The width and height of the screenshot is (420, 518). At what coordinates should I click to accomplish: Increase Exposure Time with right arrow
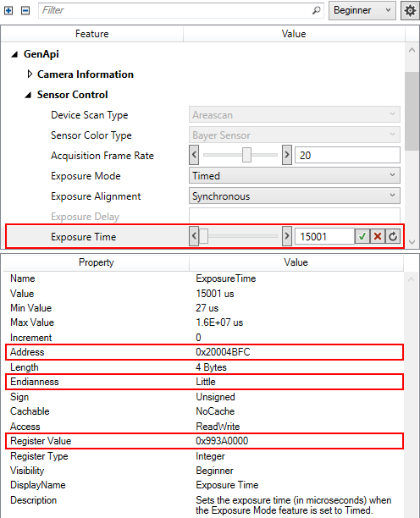(287, 236)
